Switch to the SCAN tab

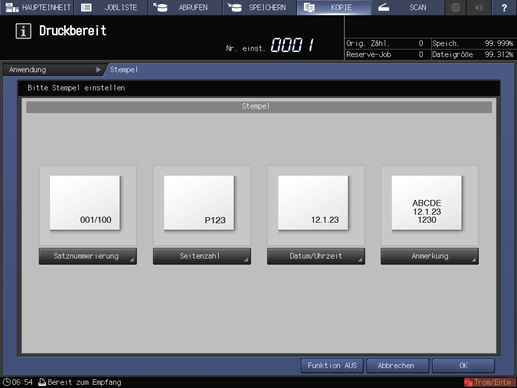point(407,7)
